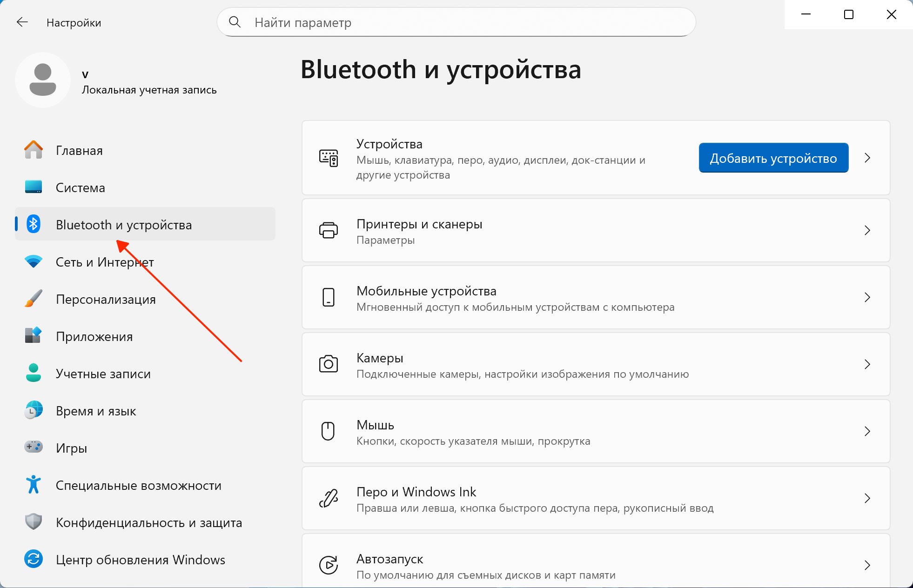Screen dimensions: 913x588
Task: Click the Система monitor icon
Action: (34, 187)
